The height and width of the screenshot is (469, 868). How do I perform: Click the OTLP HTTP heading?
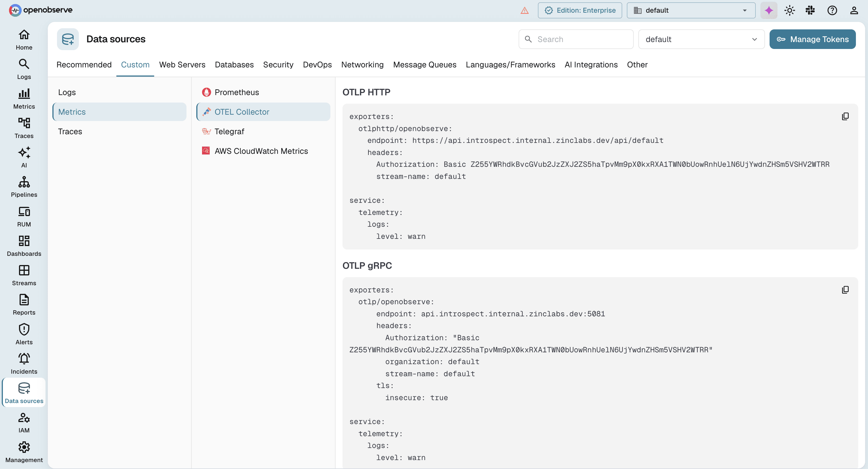pos(366,92)
